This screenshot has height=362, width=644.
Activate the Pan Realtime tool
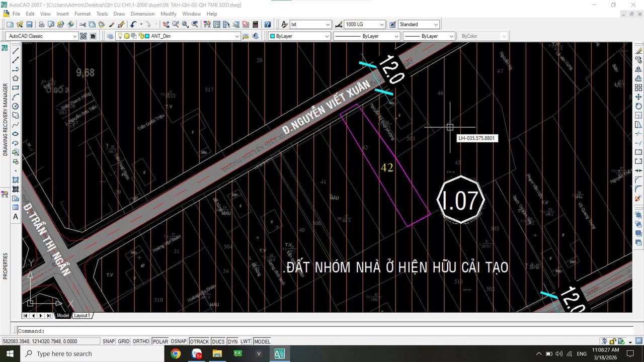[x=166, y=24]
